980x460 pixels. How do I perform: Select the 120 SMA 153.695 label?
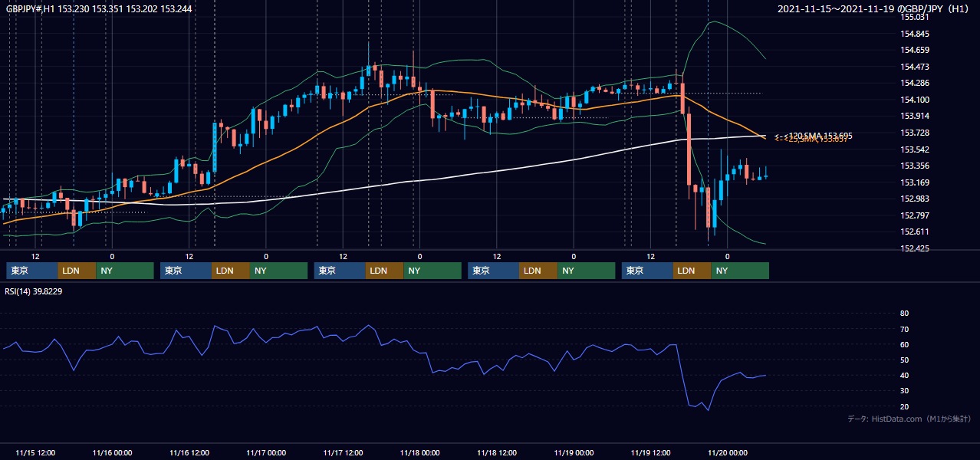click(x=814, y=135)
